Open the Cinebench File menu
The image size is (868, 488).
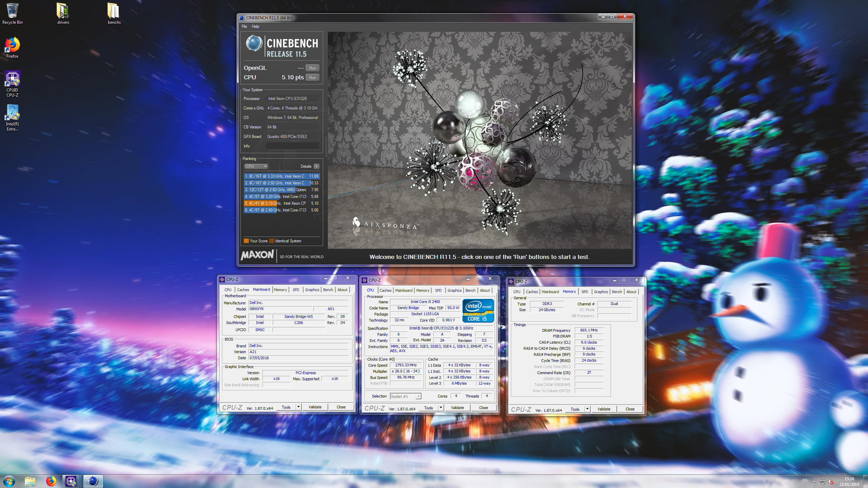click(244, 26)
